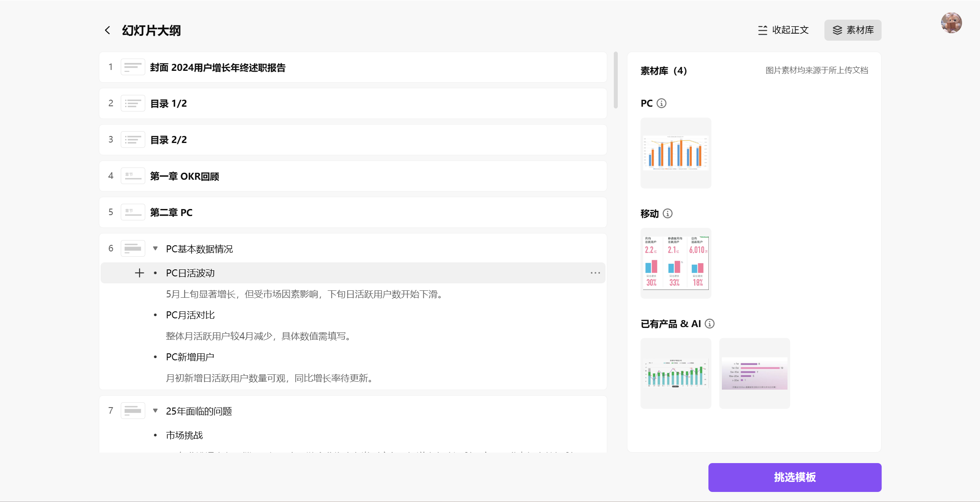Collapse the PC基本数据情况 section triangle
This screenshot has width=980, height=502.
tap(155, 248)
